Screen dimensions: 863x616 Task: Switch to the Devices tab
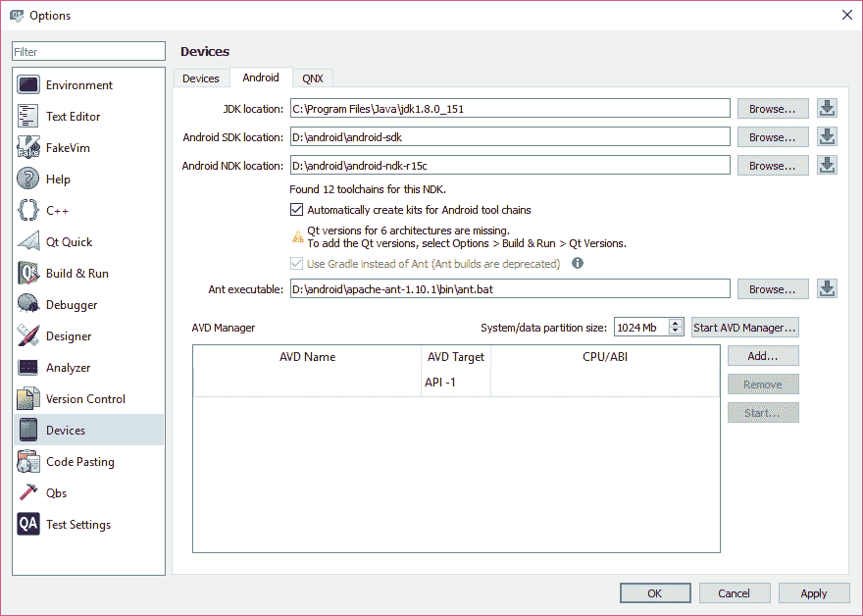(x=201, y=78)
